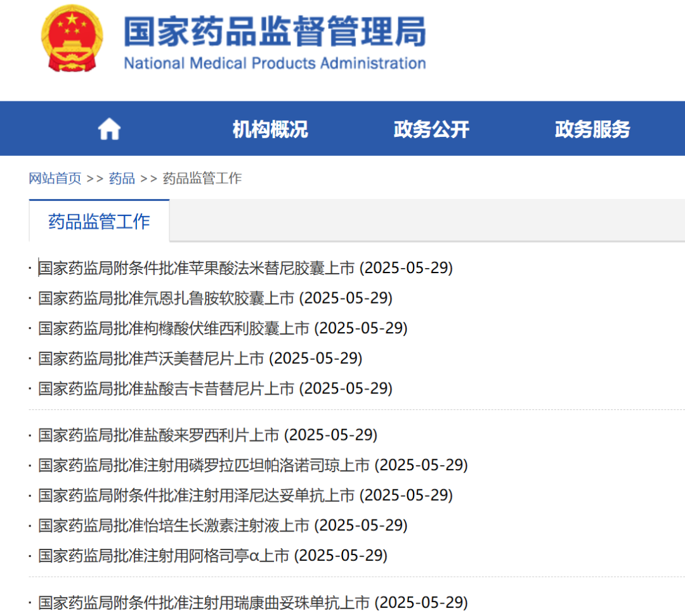This screenshot has width=685, height=616.
Task: Click the 药品 breadcrumb link
Action: (121, 178)
